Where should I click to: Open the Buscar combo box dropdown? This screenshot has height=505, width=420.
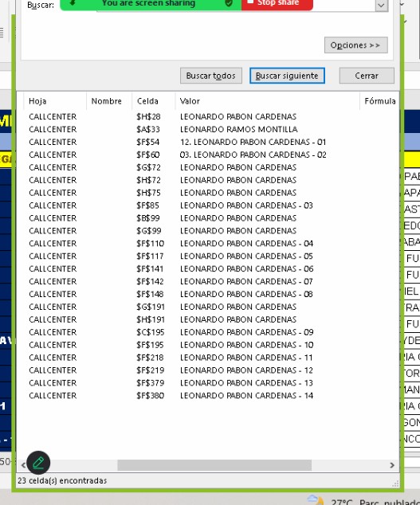(381, 5)
